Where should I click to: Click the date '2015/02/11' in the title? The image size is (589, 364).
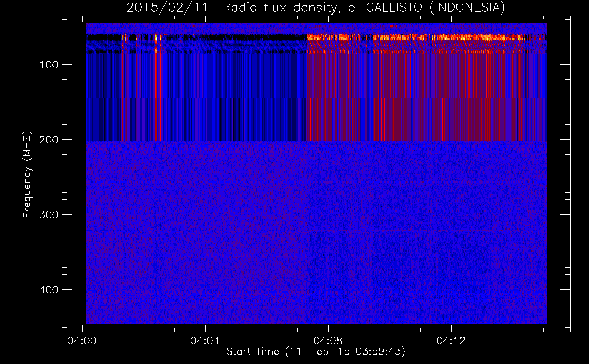tap(167, 8)
